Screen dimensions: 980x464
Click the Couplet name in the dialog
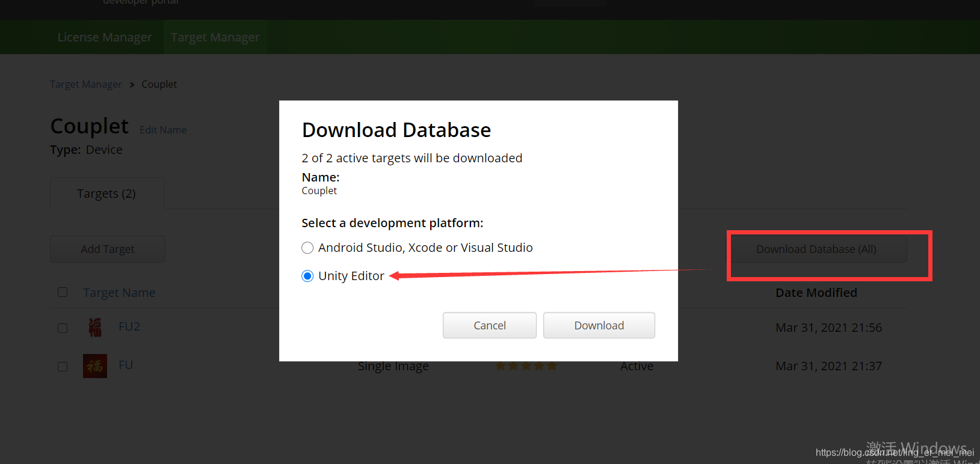[319, 191]
